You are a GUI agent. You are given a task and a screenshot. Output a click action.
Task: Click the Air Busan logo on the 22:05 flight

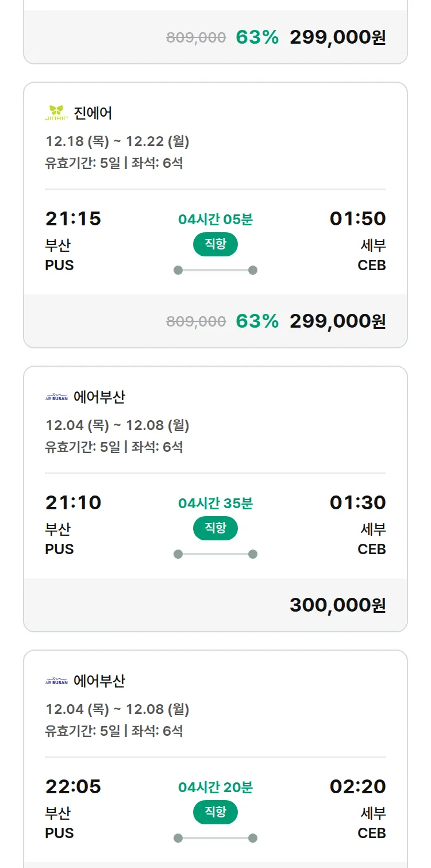56,681
